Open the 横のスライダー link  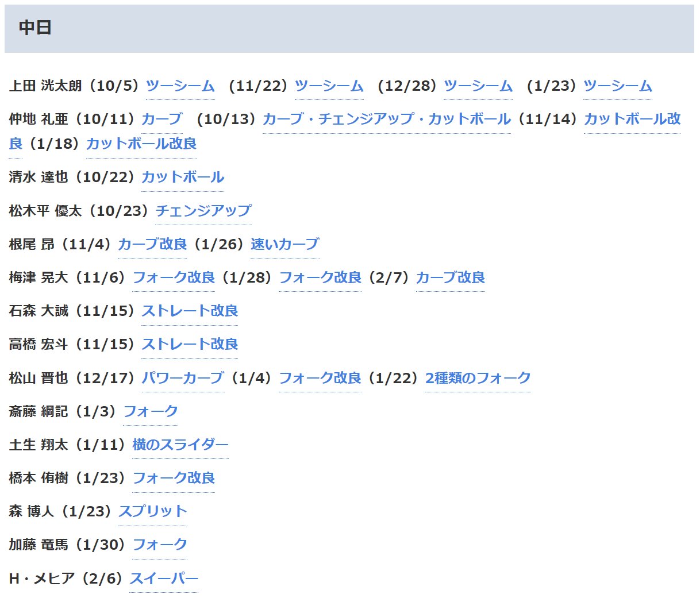180,445
